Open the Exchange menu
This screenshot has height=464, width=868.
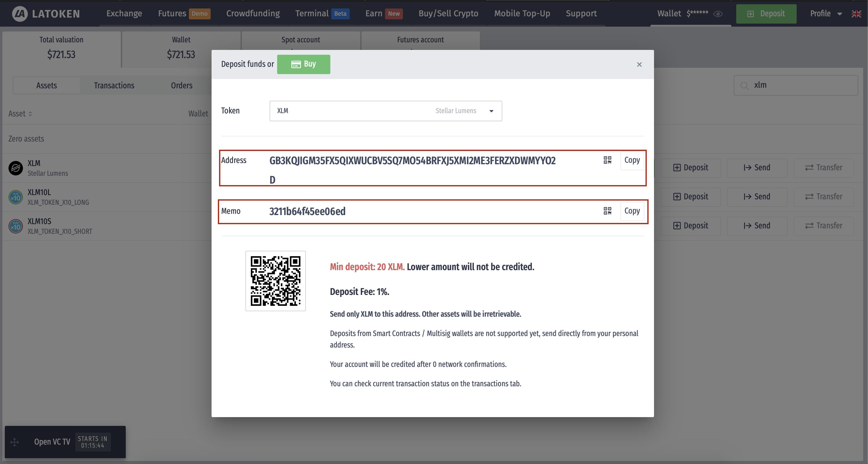pyautogui.click(x=124, y=14)
